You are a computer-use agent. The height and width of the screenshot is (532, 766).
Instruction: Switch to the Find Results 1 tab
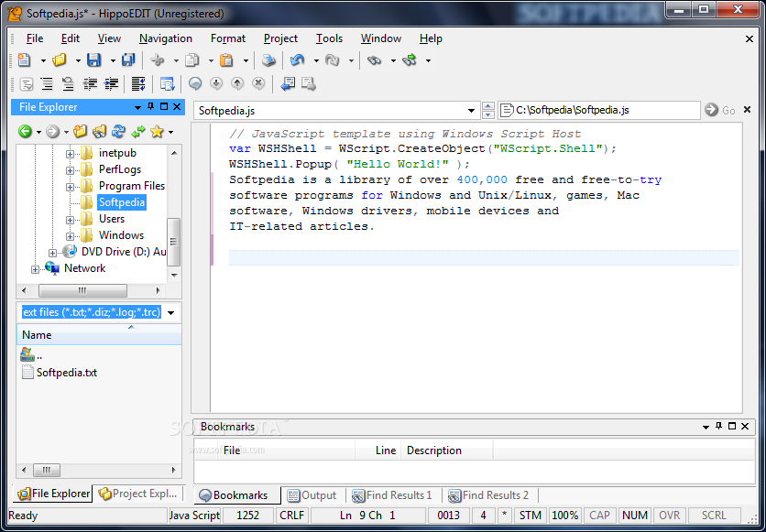tap(392, 494)
